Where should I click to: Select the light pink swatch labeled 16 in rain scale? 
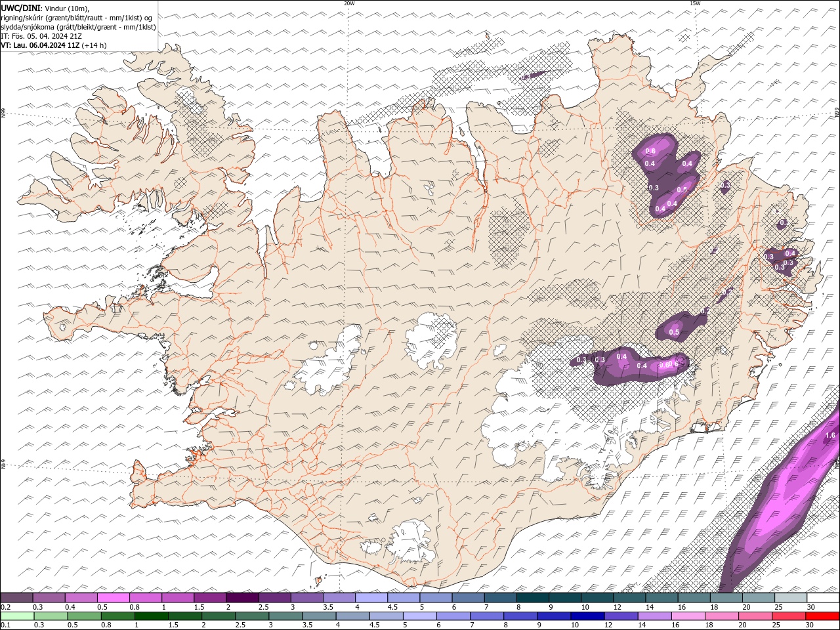point(688,616)
